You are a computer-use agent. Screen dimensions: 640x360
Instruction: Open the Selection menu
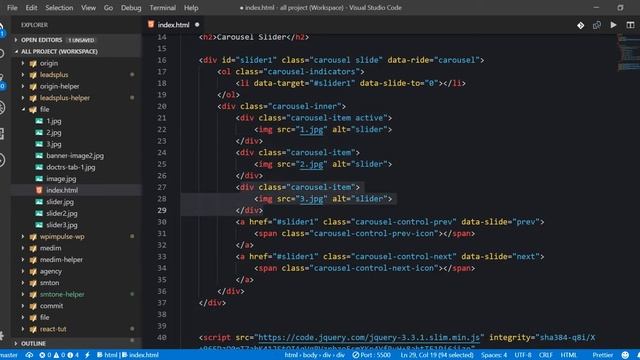coord(59,8)
